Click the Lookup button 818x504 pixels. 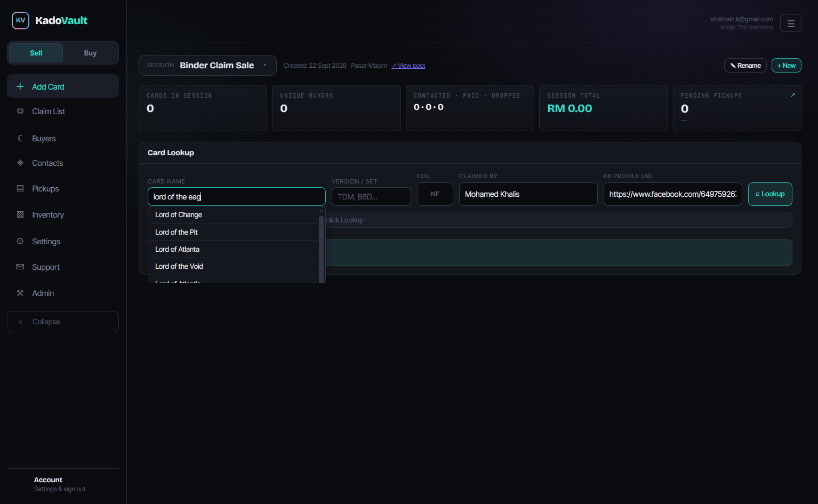770,194
